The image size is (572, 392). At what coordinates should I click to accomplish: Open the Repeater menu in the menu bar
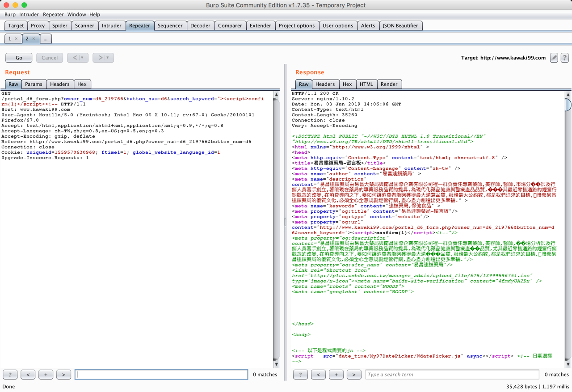(53, 14)
